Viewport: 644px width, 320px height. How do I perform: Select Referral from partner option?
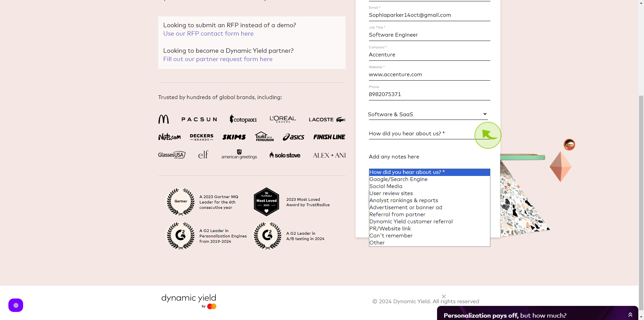coord(429,215)
